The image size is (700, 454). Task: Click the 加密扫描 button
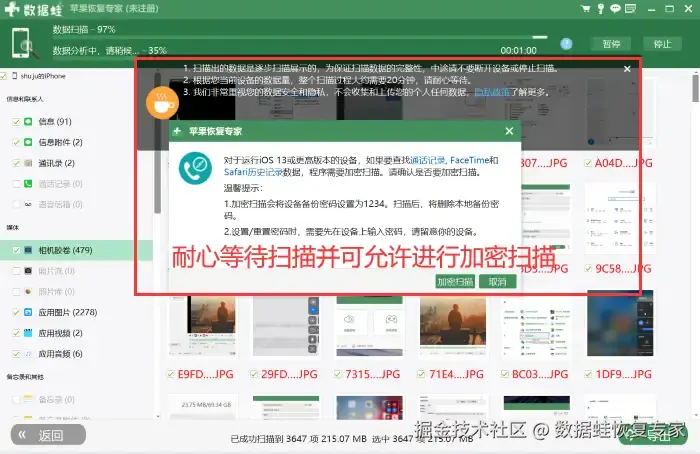point(455,282)
